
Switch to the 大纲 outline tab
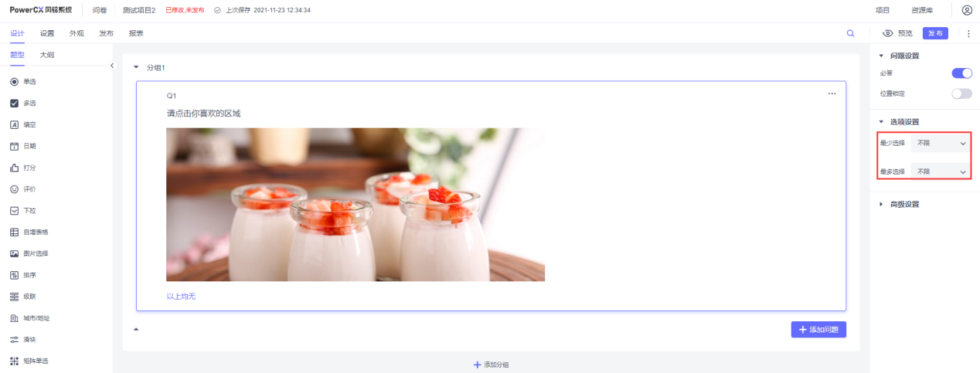click(47, 55)
